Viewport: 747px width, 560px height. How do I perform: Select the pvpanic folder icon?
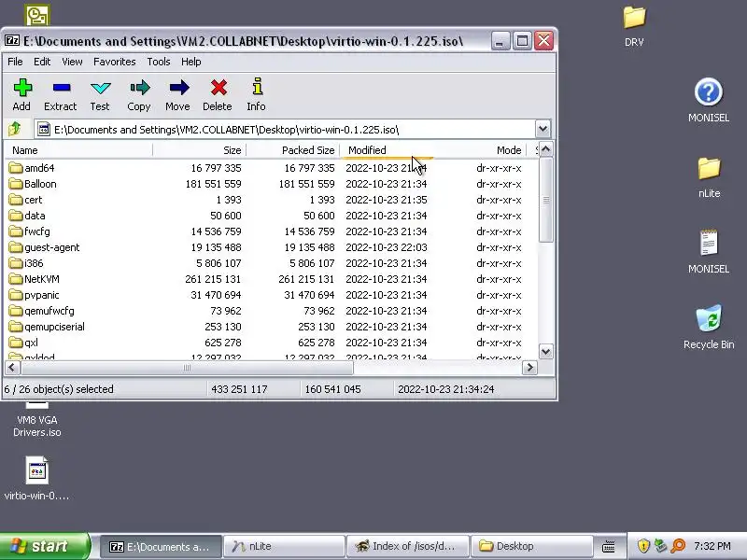coord(16,295)
